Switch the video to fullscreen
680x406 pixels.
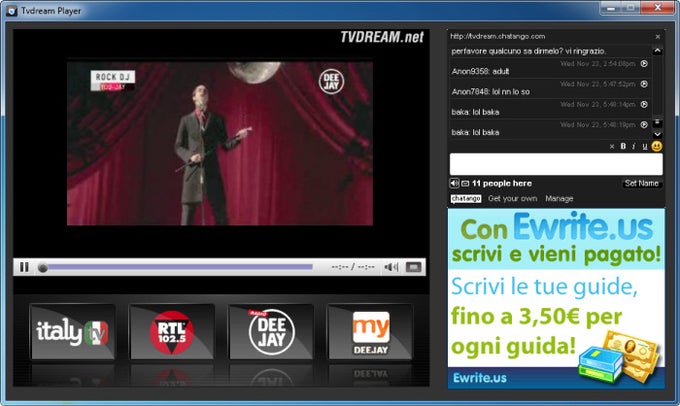coord(413,267)
